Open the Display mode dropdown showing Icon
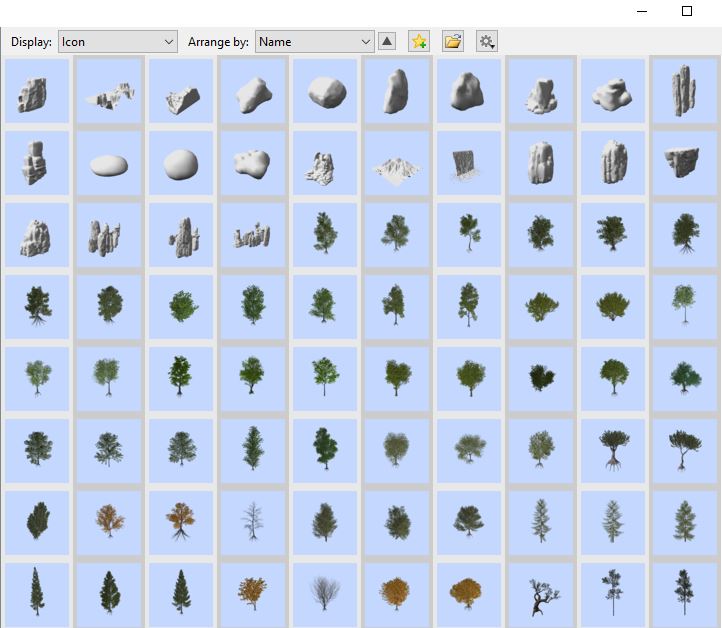Image resolution: width=722 pixels, height=628 pixels. click(x=117, y=42)
